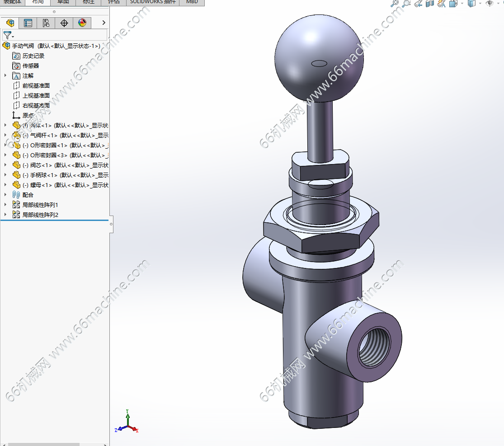Expand the 配合 mates folder
Screen dimensions: 504x446
coord(5,195)
